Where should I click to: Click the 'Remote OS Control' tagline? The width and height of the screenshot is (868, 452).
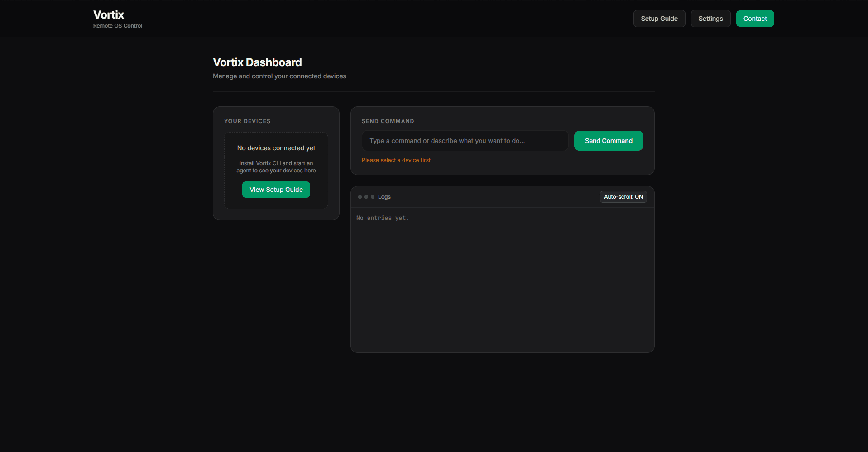click(x=117, y=26)
